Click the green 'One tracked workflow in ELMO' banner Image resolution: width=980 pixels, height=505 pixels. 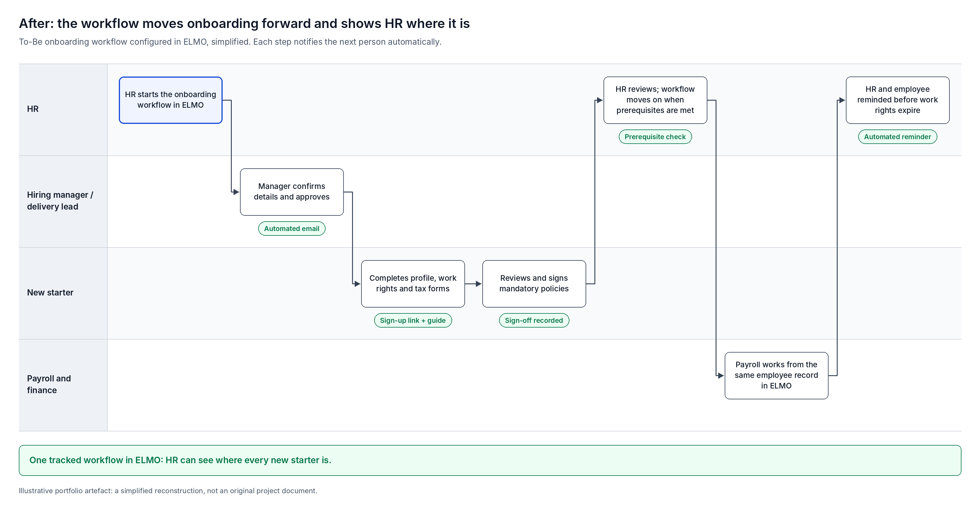[x=490, y=460]
